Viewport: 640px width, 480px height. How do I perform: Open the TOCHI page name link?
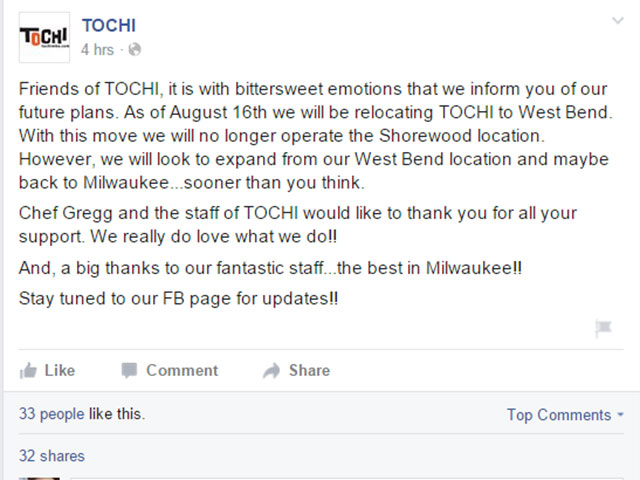109,26
